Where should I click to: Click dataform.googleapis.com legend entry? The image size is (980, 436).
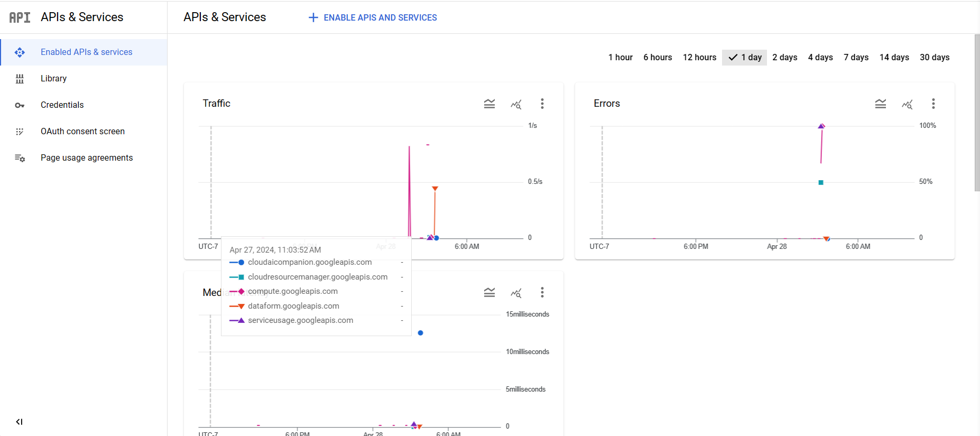tap(293, 306)
